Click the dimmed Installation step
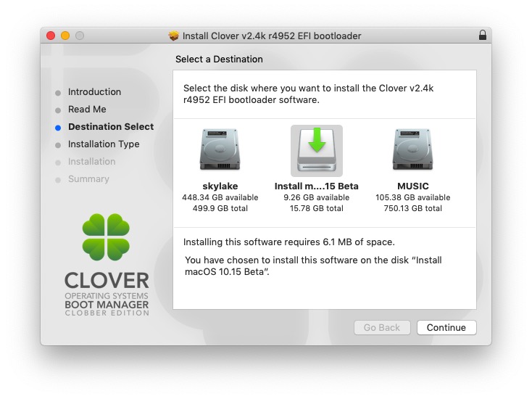The height and width of the screenshot is (399, 532). tap(91, 162)
